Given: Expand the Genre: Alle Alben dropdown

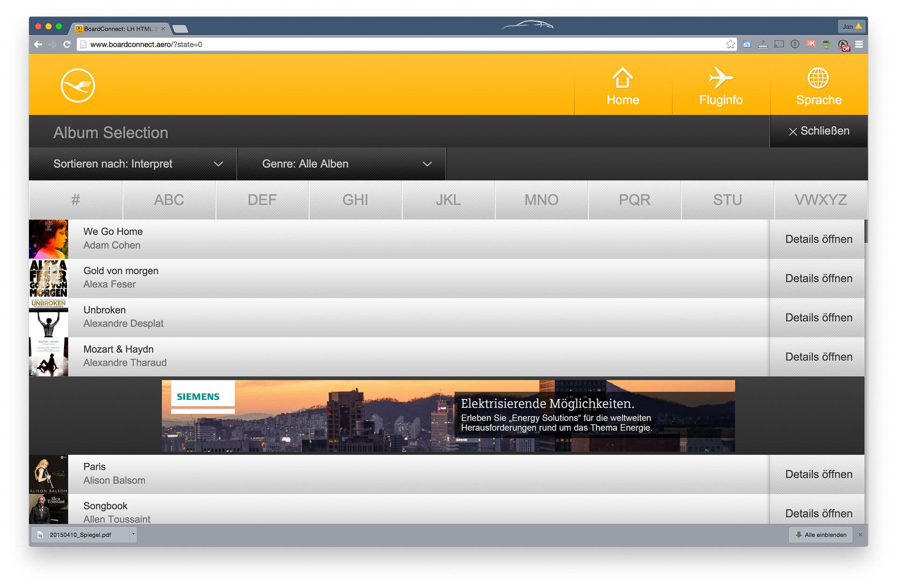Looking at the screenshot, I should pyautogui.click(x=342, y=164).
